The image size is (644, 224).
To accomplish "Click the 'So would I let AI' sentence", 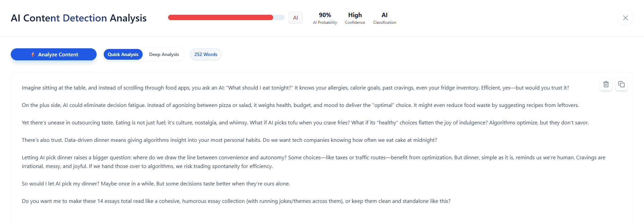I will (x=156, y=184).
